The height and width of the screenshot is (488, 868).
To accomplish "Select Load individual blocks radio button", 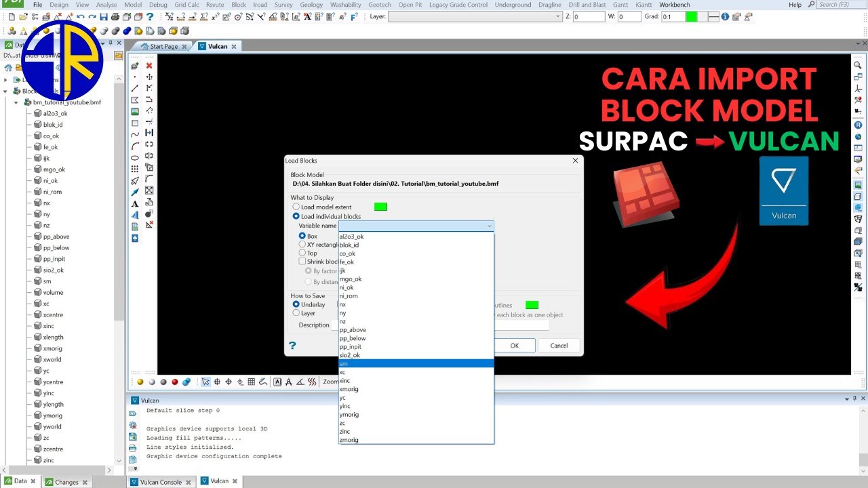I will coord(296,216).
